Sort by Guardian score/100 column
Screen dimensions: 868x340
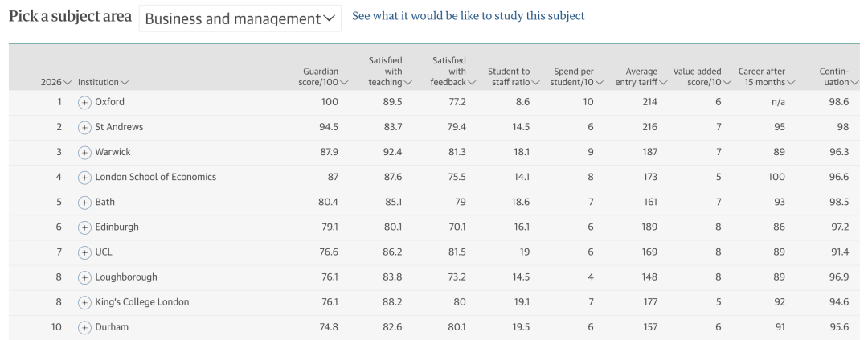pos(325,76)
